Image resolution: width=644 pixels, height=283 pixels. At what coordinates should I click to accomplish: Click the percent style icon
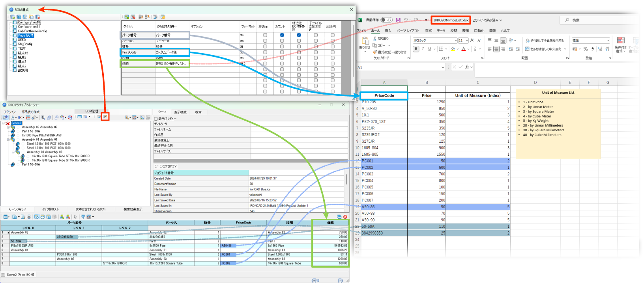coord(586,49)
